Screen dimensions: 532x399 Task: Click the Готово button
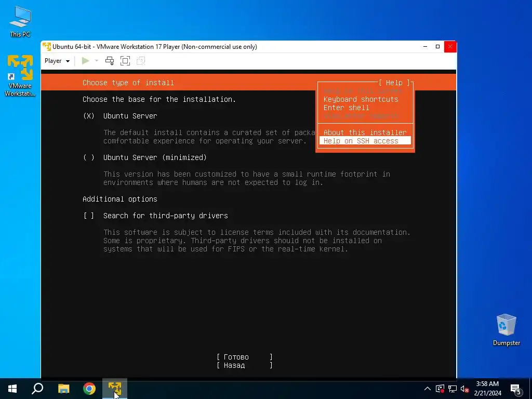point(245,357)
